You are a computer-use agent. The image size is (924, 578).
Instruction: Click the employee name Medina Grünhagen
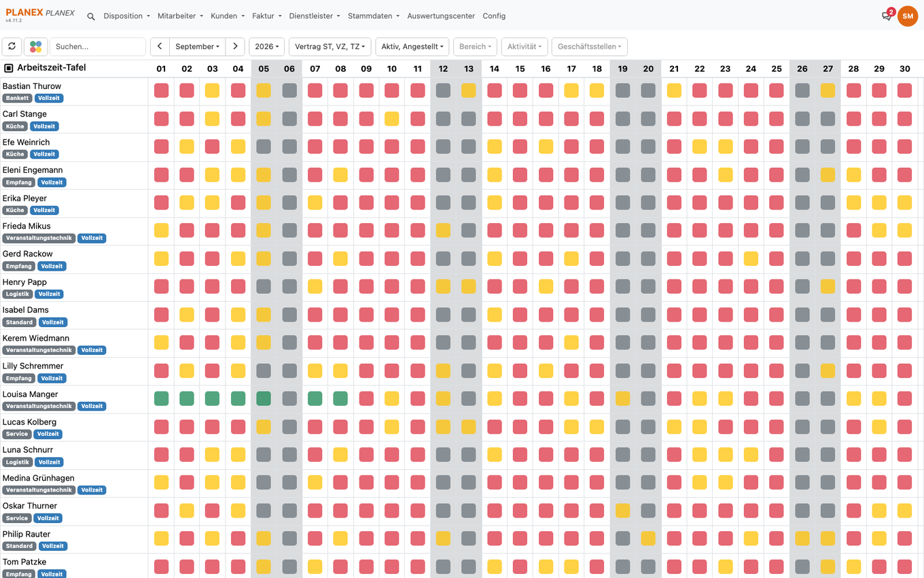[39, 478]
